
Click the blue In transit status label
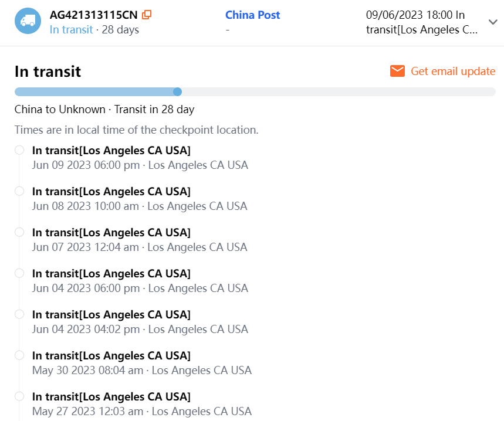(71, 29)
